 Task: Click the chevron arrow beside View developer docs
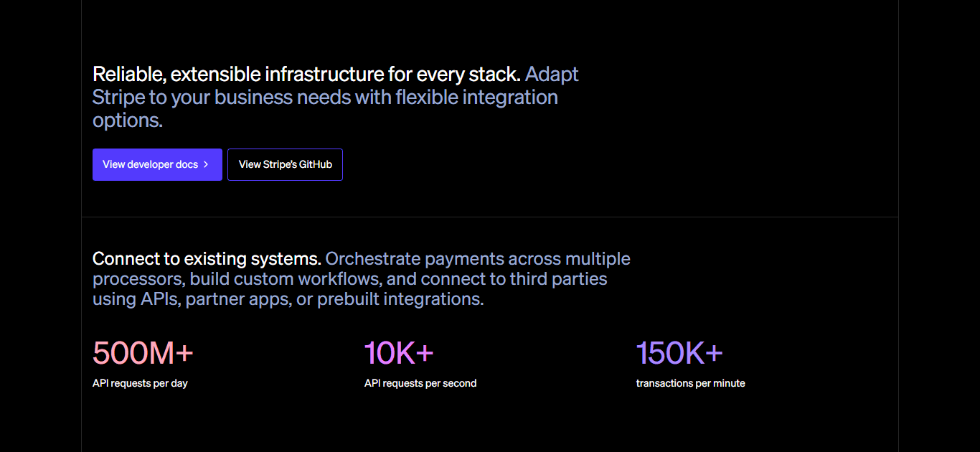[206, 165]
